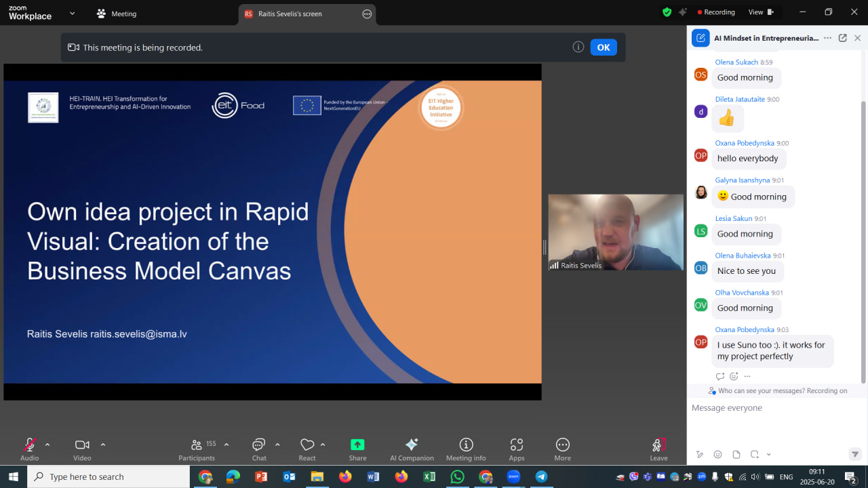Expand audio options arrow next to Audio
Screen dimensions: 868x488
pyautogui.click(x=47, y=445)
